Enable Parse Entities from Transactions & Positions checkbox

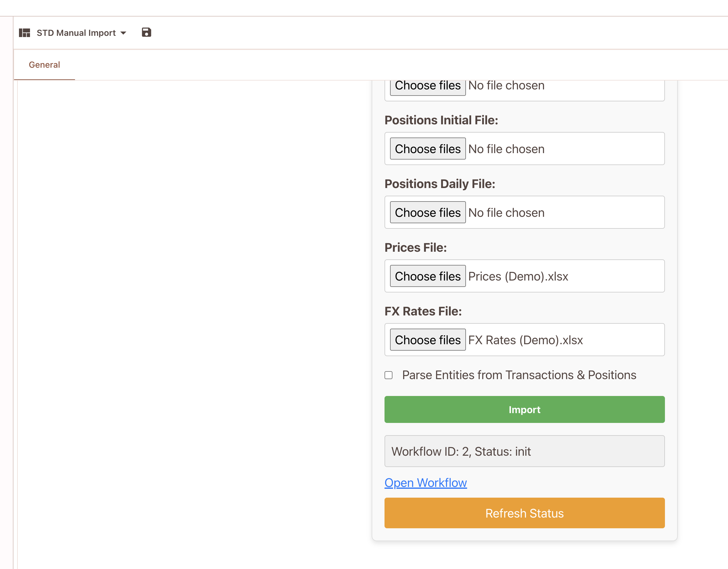[388, 375]
